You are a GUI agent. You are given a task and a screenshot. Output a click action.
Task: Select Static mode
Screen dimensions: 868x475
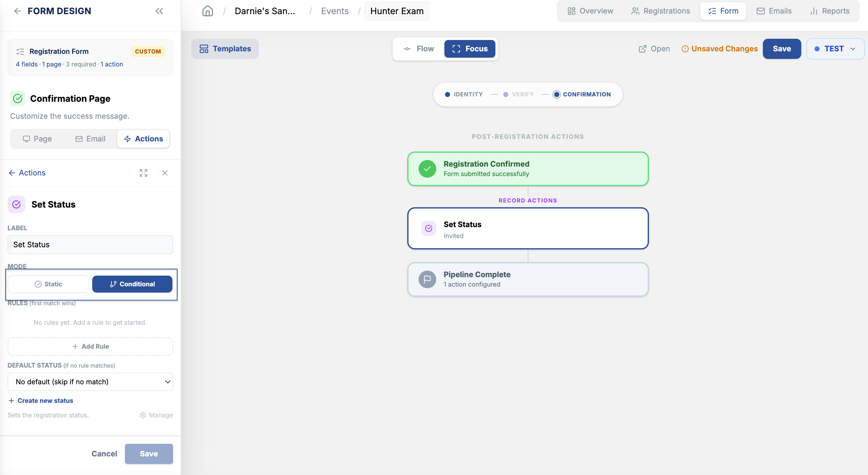48,284
